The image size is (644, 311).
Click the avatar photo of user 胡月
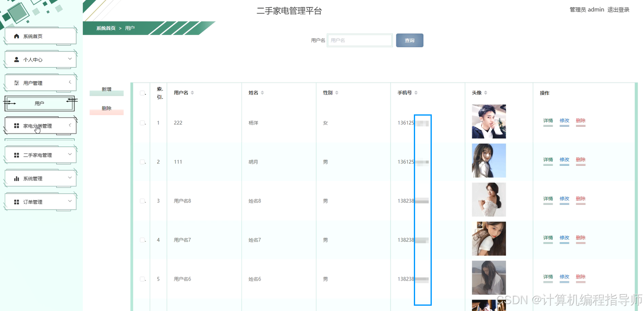(x=489, y=160)
